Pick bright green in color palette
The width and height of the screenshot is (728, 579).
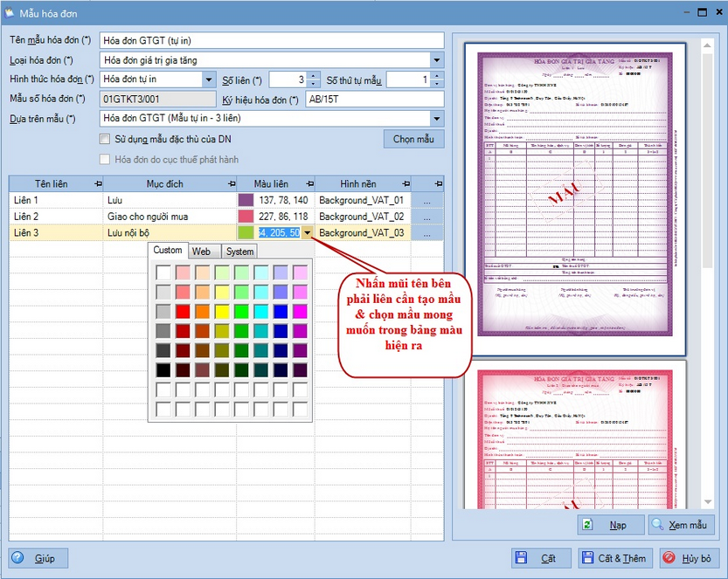[x=241, y=312]
